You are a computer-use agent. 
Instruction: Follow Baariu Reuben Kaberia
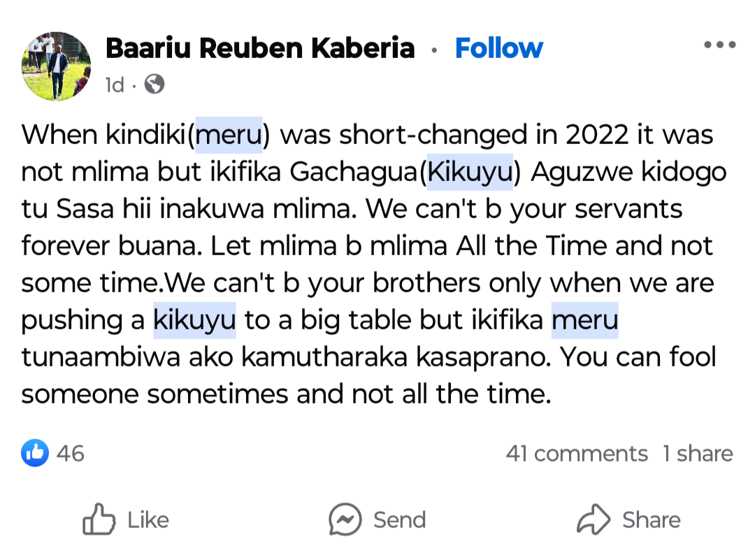(498, 48)
